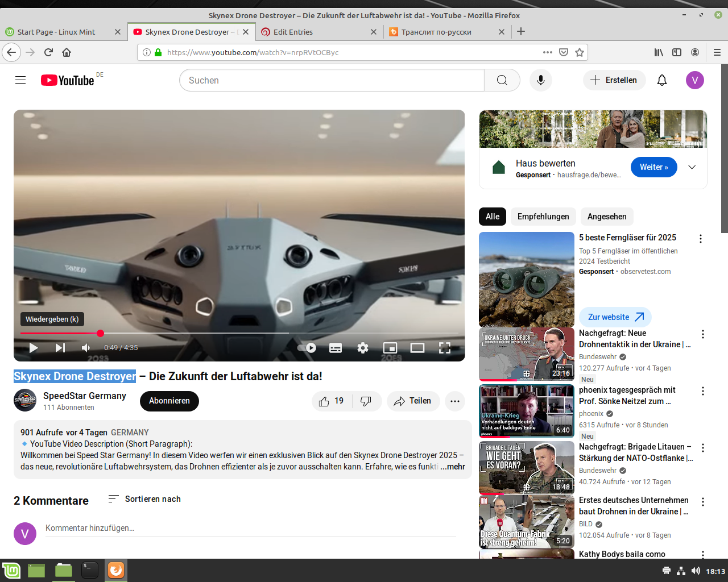Image resolution: width=728 pixels, height=582 pixels.
Task: Bookmark this page with the star
Action: coord(580,52)
